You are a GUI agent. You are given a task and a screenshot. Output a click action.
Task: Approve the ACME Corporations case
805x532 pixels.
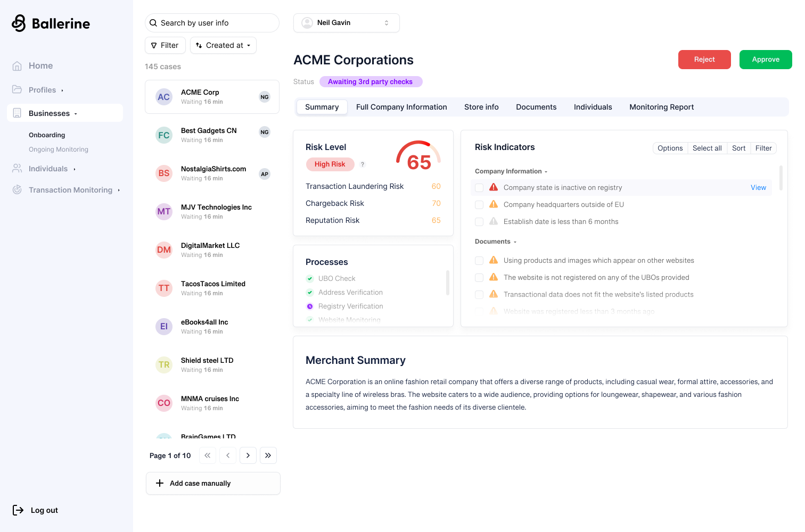tap(766, 59)
